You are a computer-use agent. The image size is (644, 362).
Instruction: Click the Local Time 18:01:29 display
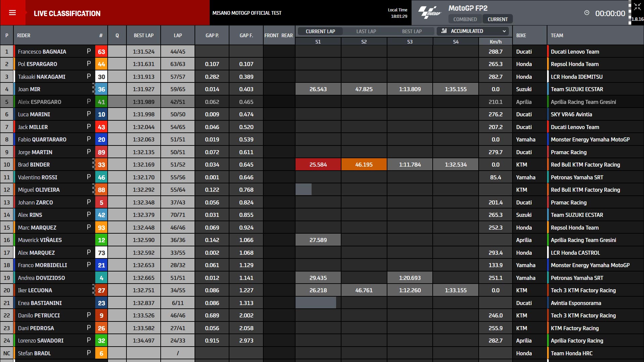397,13
